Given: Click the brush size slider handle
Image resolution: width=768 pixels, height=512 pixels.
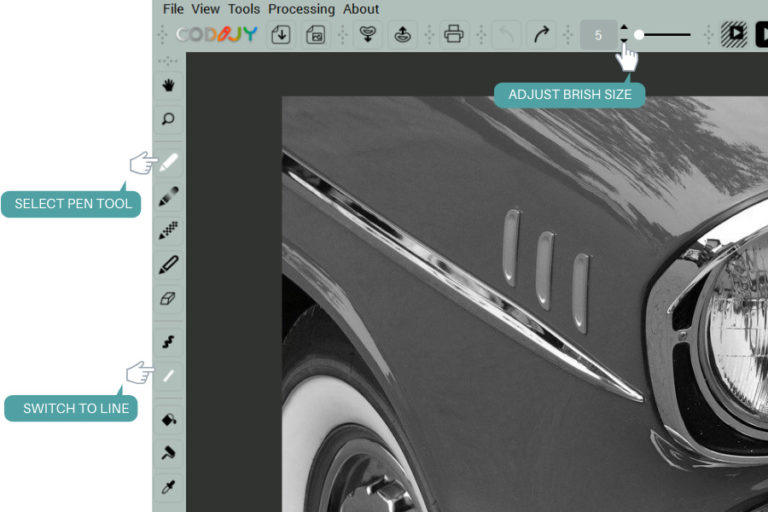Looking at the screenshot, I should [639, 35].
